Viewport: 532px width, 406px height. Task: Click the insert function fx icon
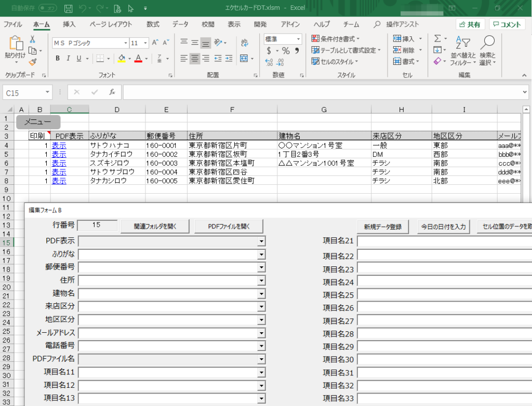click(x=112, y=92)
